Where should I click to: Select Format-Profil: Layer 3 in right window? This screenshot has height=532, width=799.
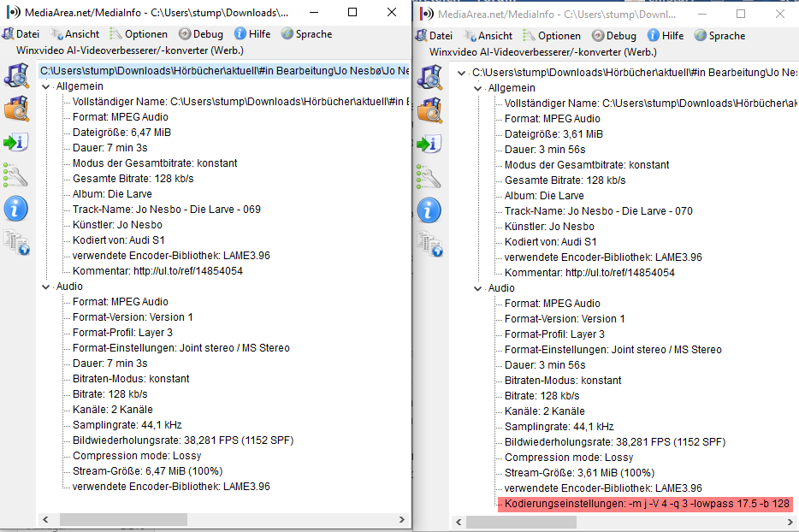pyautogui.click(x=554, y=334)
